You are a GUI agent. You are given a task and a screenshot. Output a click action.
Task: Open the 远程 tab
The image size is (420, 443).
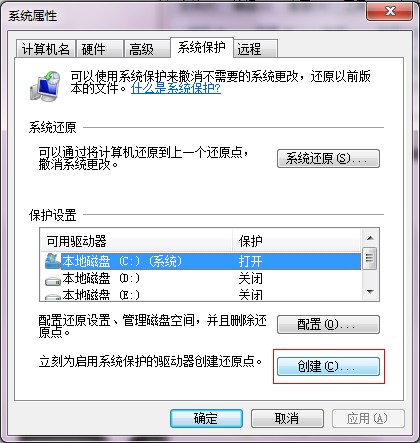click(256, 49)
